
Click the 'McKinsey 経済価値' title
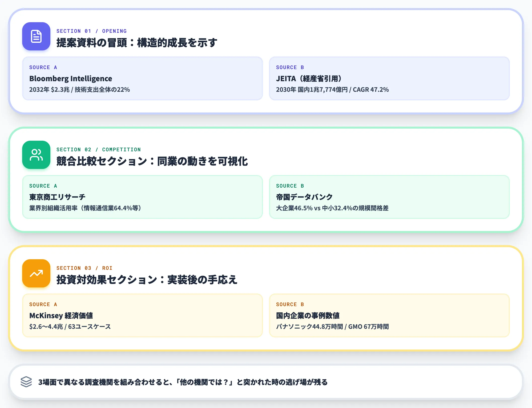click(x=61, y=315)
